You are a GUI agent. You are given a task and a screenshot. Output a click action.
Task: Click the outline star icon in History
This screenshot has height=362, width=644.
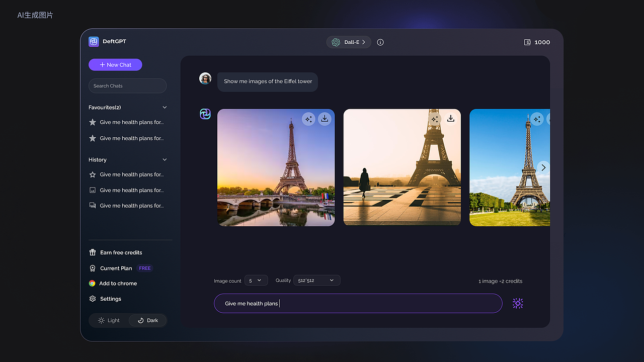tap(93, 174)
